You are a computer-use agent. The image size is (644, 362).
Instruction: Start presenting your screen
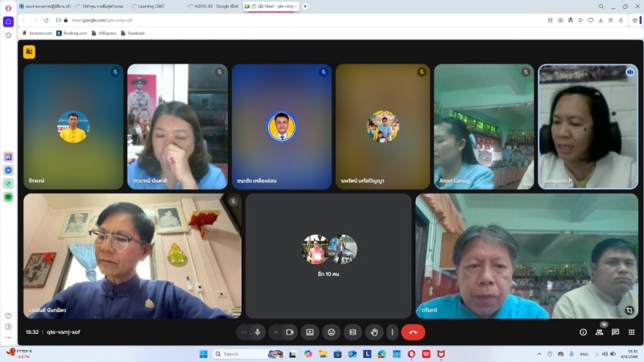click(x=310, y=332)
